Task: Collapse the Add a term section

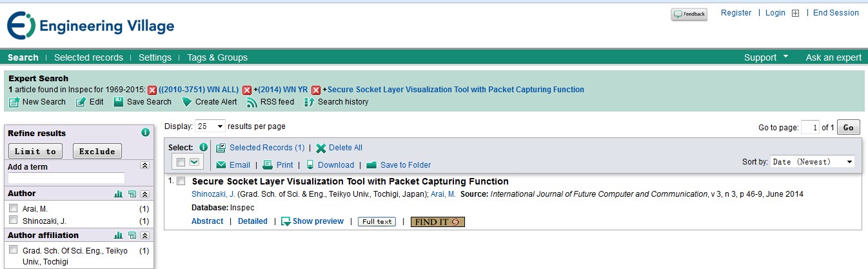Action: [x=145, y=166]
